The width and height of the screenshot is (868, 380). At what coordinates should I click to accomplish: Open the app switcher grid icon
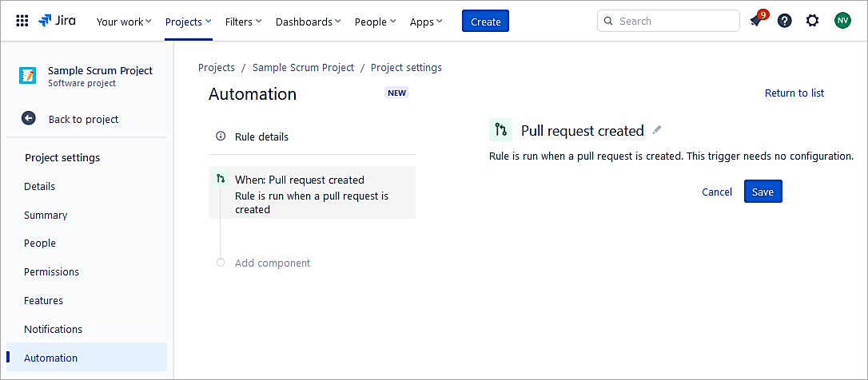[22, 22]
